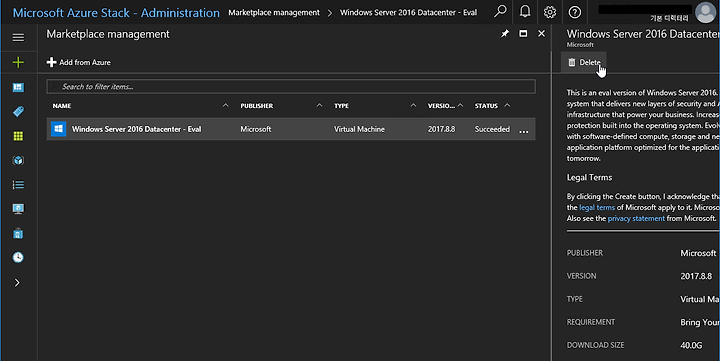The width and height of the screenshot is (720, 361).
Task: Sort by the TYPE column header
Action: point(341,106)
